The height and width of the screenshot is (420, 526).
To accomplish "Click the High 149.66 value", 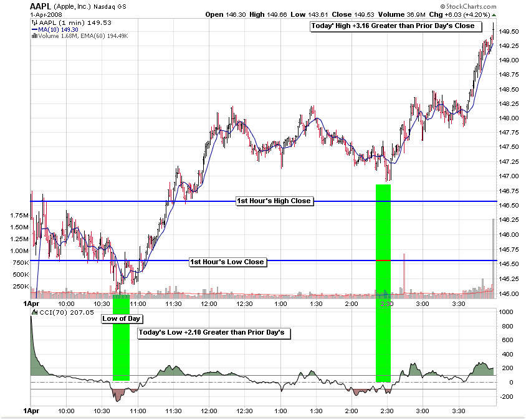I will click(268, 15).
